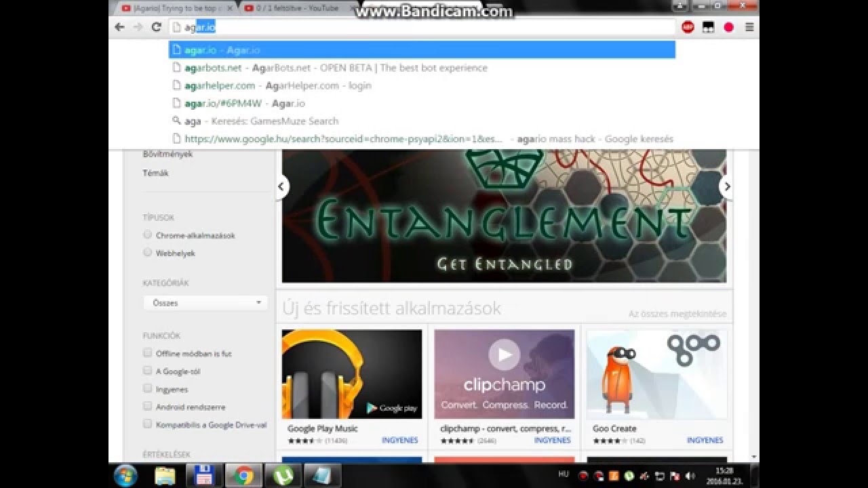Open Bővítmények in the sidebar
Image resolution: width=868 pixels, height=488 pixels.
pyautogui.click(x=167, y=154)
